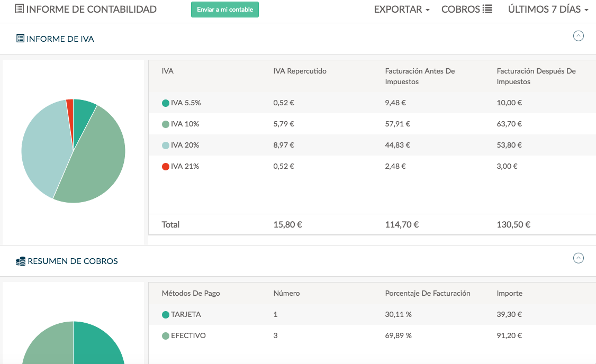Click the IVA Repercutido column header

[300, 71]
